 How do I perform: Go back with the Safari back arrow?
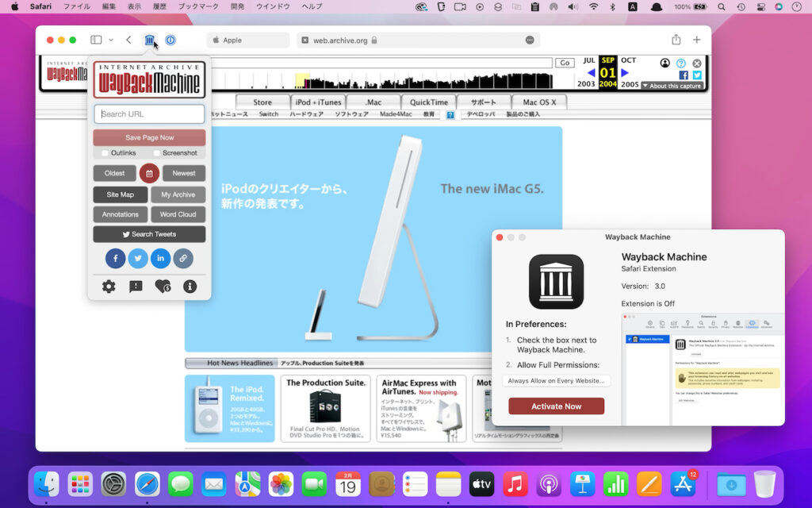[129, 40]
